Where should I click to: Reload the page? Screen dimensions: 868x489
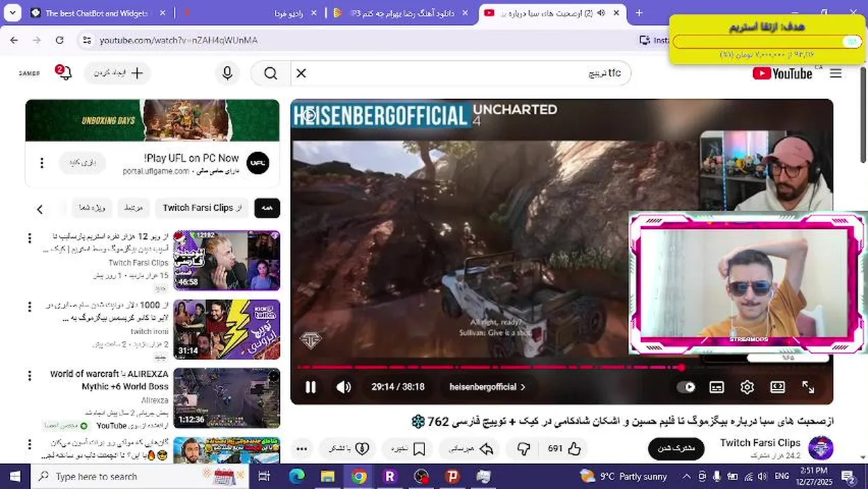point(60,40)
